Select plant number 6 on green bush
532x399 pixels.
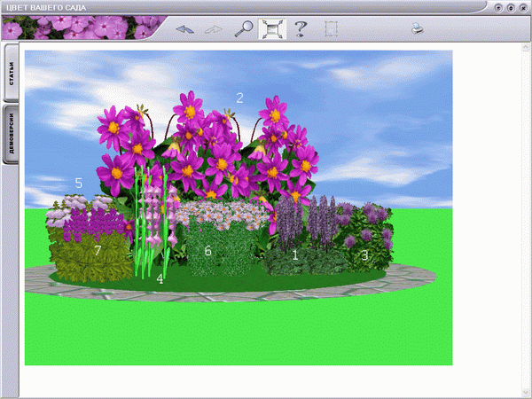click(x=207, y=251)
